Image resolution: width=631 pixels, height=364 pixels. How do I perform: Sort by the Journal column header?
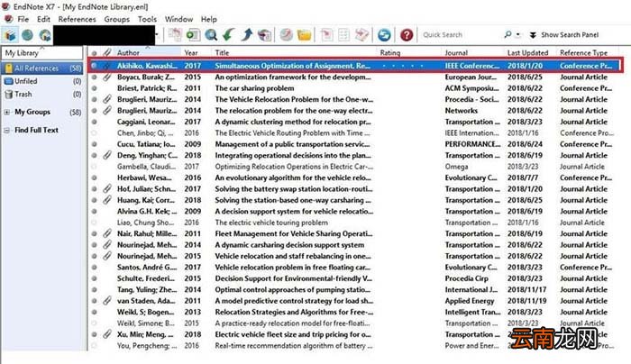tap(473, 52)
